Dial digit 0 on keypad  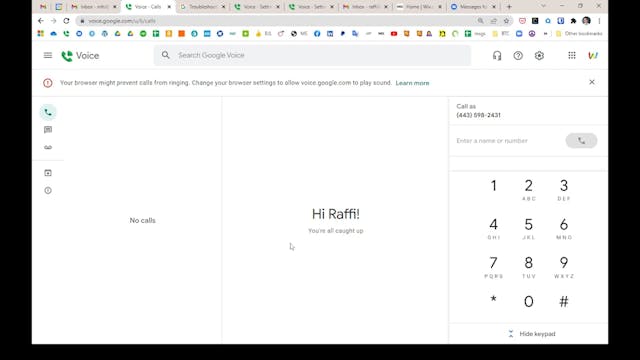pos(529,302)
